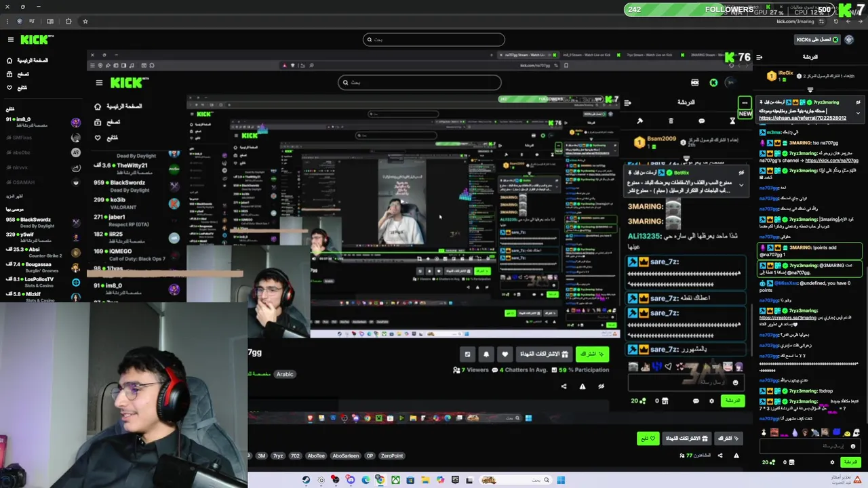
Task: Select the AboTee tag
Action: 316,456
